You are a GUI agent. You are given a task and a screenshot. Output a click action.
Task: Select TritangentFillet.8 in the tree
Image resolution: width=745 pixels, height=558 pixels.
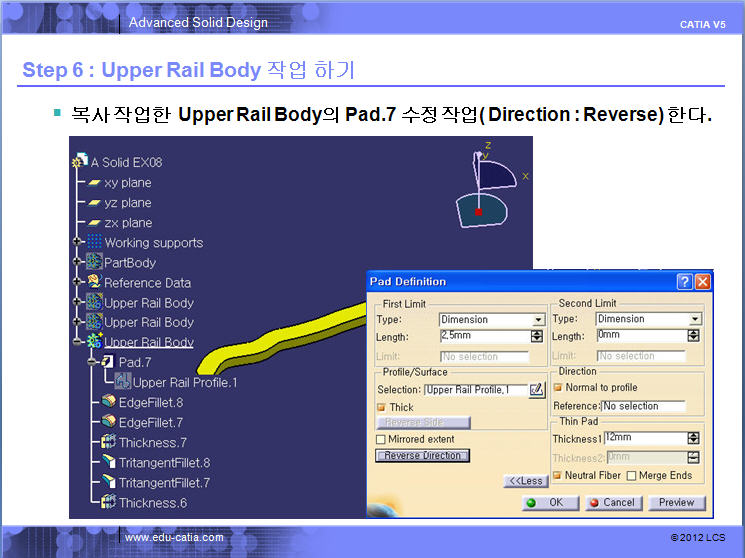point(164,462)
